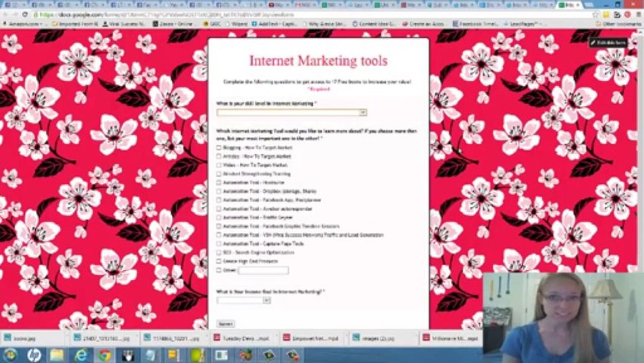Tick the SEO - Search Engine Optimization checkbox

(x=219, y=253)
